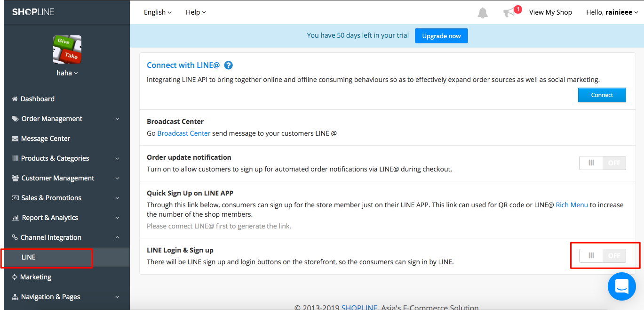This screenshot has height=310, width=644.
Task: Click the Navigation & Pages sitemap icon
Action: point(15,297)
